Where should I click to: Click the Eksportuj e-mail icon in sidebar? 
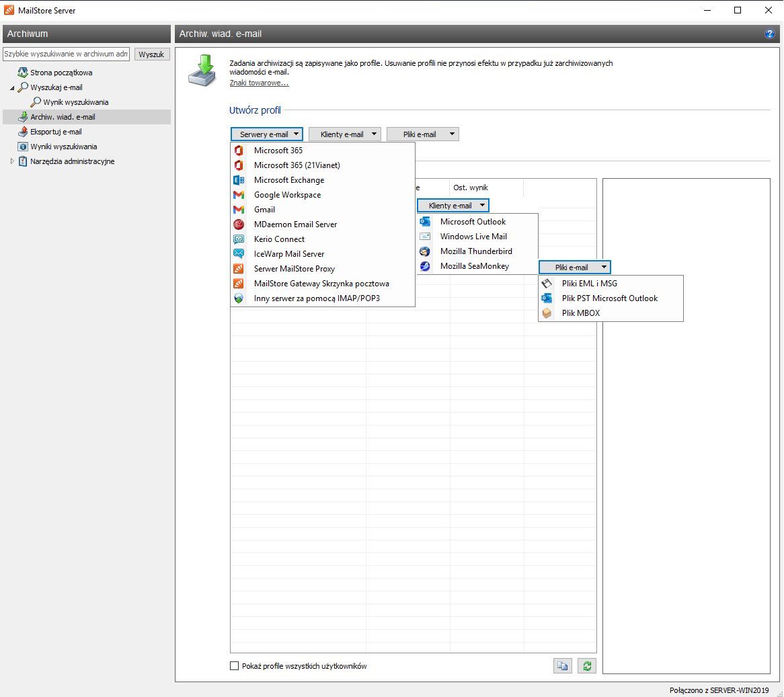tap(22, 132)
